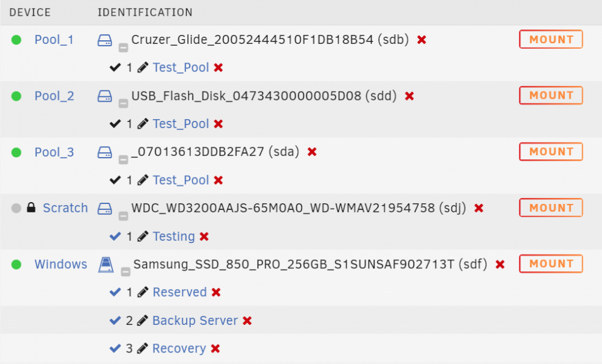Remove the Cruzer_Glide sdb device with red X
The height and width of the screenshot is (364, 602).
click(x=421, y=40)
